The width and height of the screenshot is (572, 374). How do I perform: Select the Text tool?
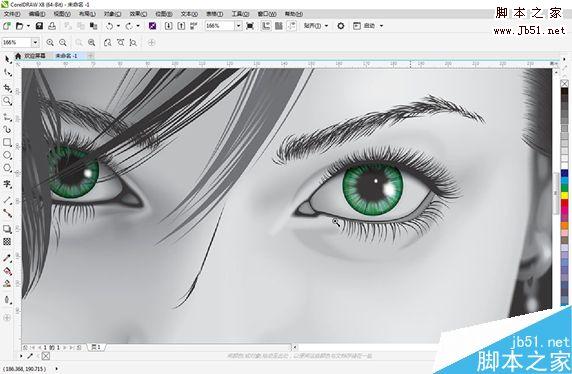coord(7,184)
